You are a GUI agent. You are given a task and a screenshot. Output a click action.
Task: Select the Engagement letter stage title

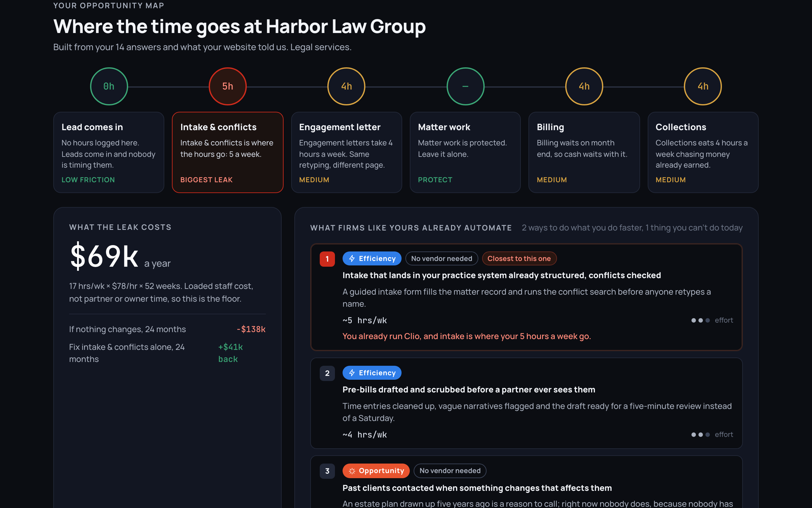tap(340, 127)
